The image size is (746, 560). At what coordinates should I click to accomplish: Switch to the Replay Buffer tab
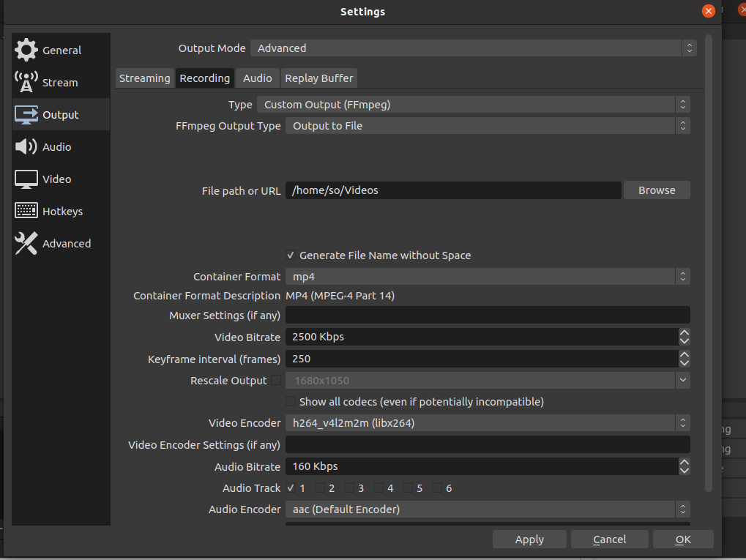[319, 78]
